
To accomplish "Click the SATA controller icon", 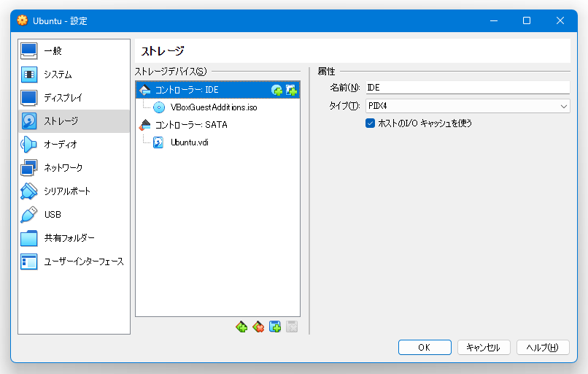I will [x=144, y=125].
